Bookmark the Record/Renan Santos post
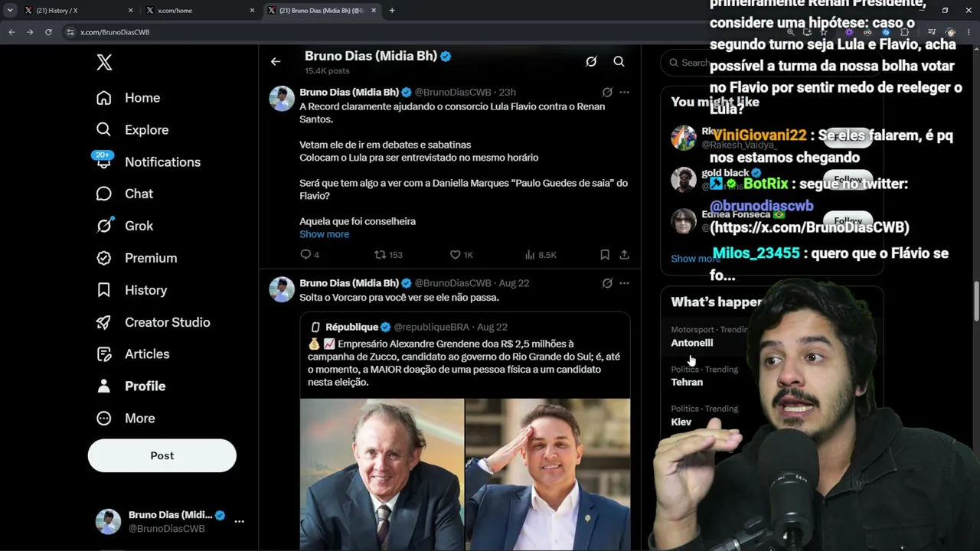 605,255
